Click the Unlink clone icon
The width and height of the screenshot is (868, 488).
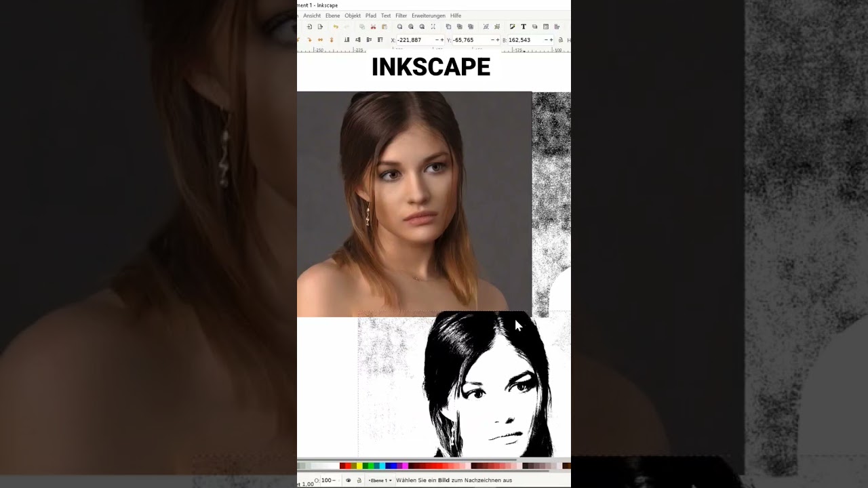471,27
